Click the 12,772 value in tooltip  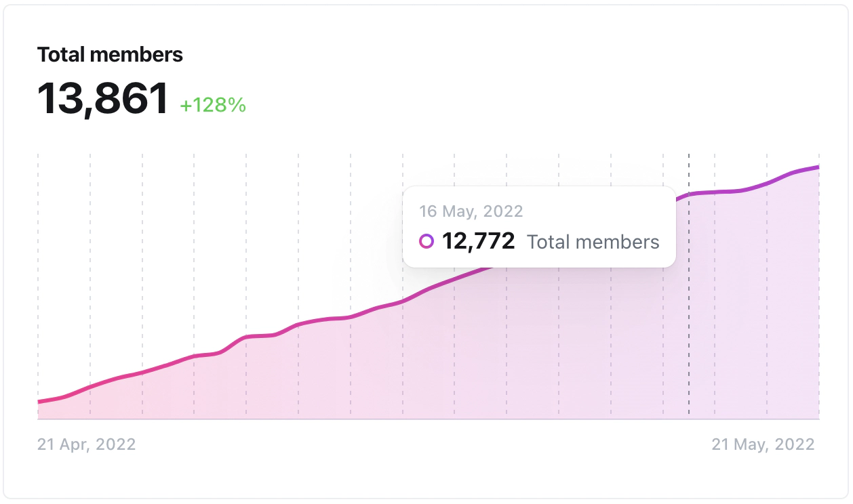[478, 241]
